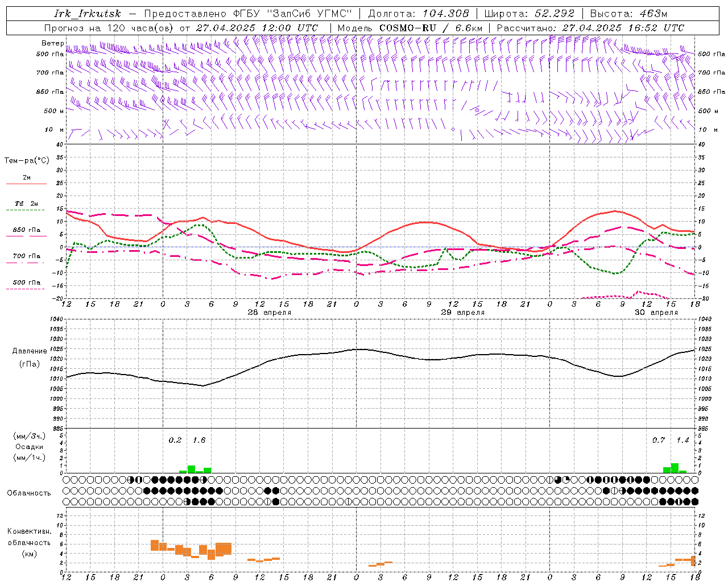Click the (мм/1ч.) precipitation unit label
This screenshot has width=728, height=582.
click(30, 458)
